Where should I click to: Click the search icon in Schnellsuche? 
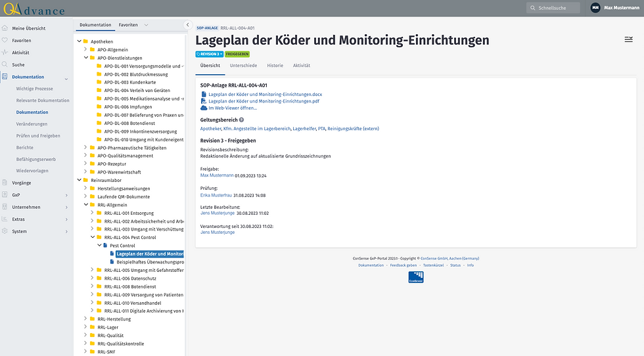[x=533, y=8]
